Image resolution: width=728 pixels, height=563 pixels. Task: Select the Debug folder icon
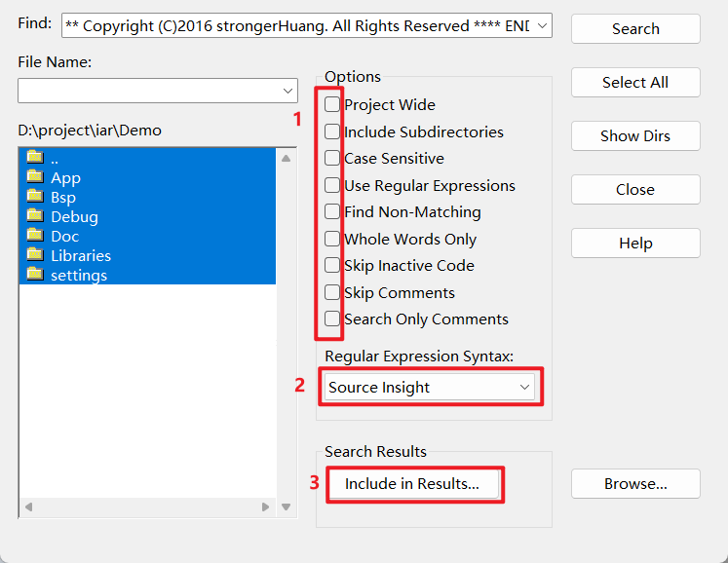point(35,215)
